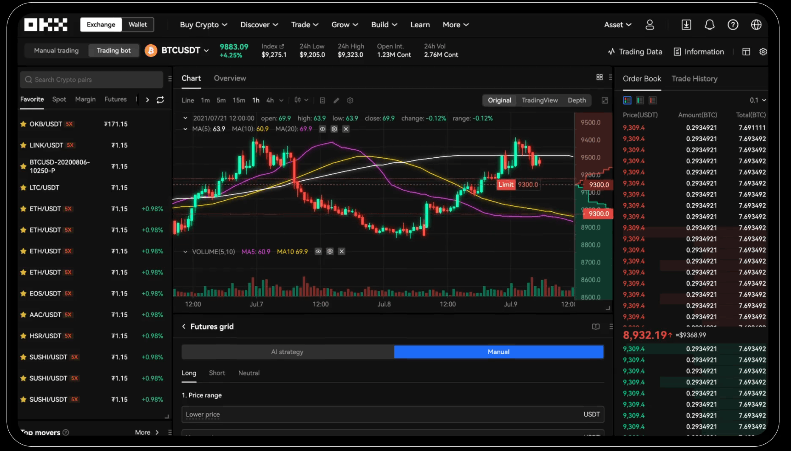The height and width of the screenshot is (451, 791).
Task: Switch to the Overview tab
Action: click(x=230, y=78)
